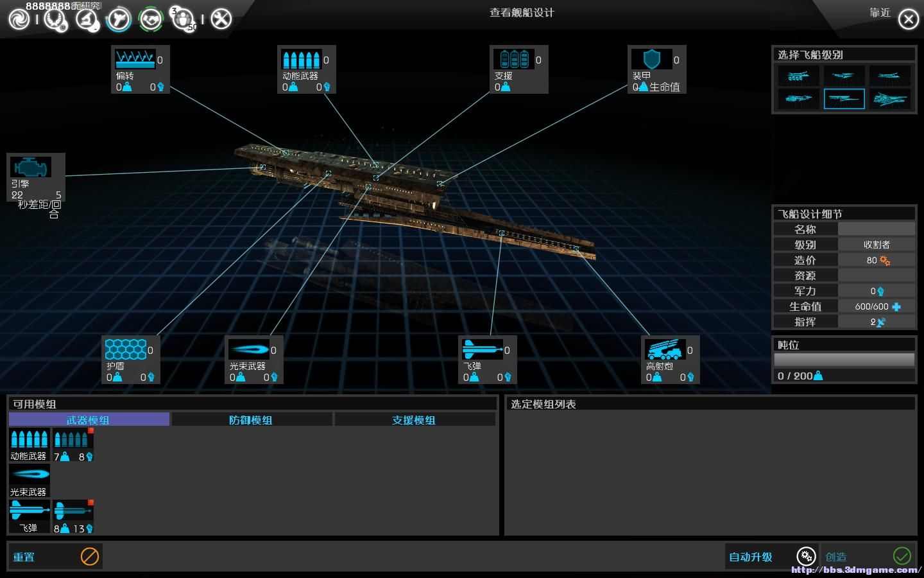Choose first ship class thumbnail with pods
The height and width of the screenshot is (578, 924).
(798, 76)
